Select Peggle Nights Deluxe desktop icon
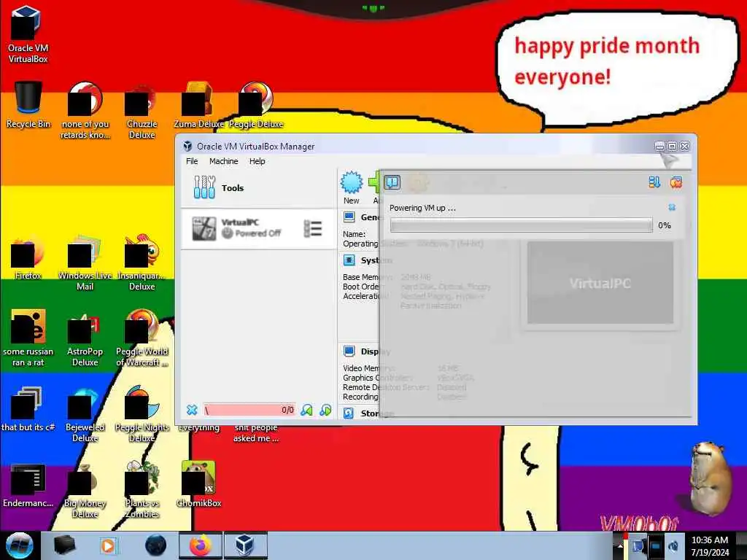 [x=142, y=414]
